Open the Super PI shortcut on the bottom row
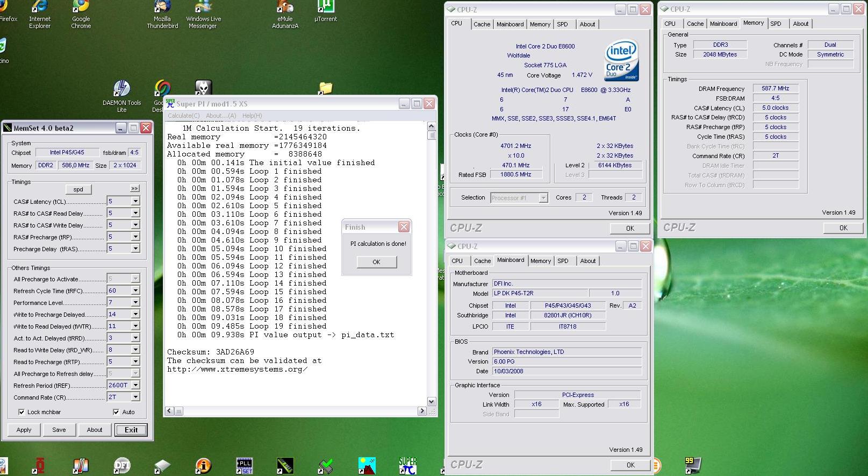This screenshot has height=476, width=868. 407,466
